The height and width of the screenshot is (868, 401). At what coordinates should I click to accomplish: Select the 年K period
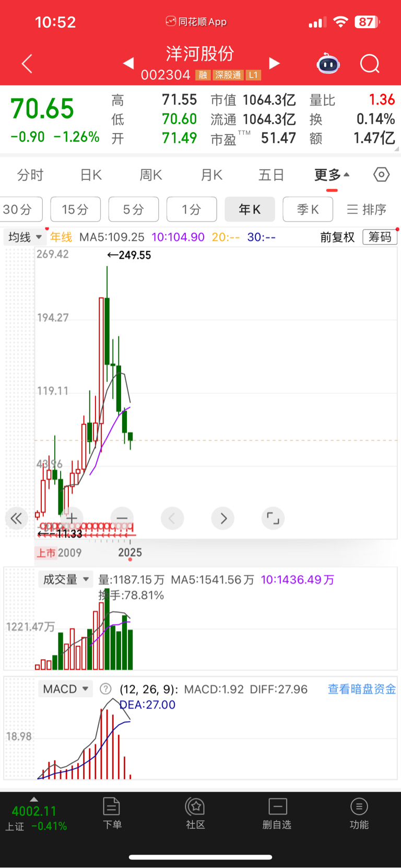tap(250, 209)
